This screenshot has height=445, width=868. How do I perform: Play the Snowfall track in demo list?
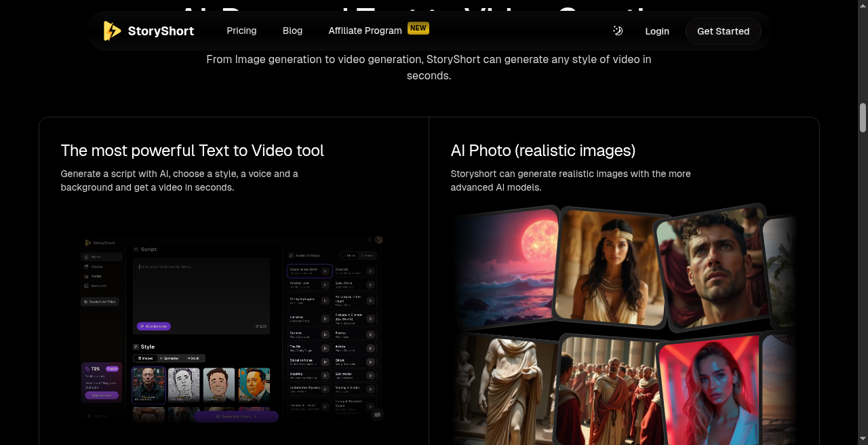tap(370, 271)
